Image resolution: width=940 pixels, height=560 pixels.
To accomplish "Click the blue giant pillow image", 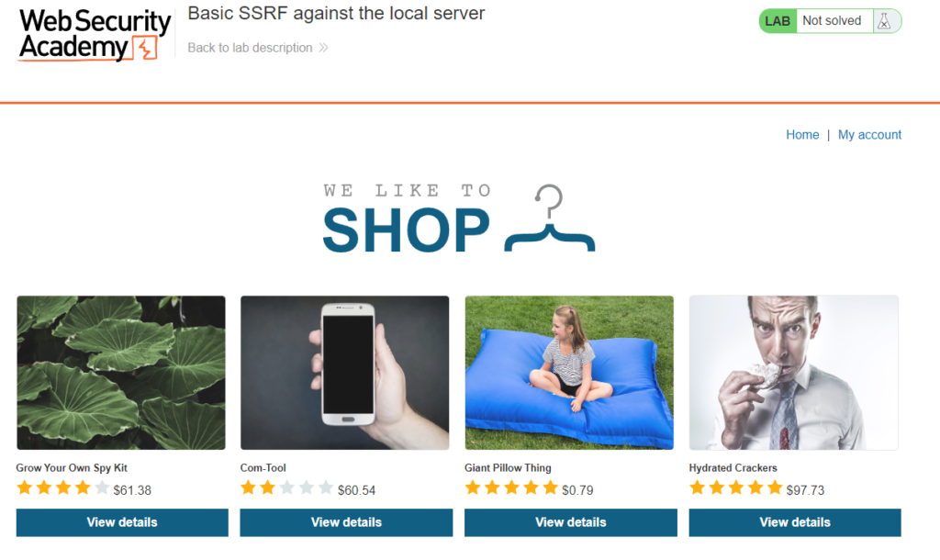I will (569, 373).
